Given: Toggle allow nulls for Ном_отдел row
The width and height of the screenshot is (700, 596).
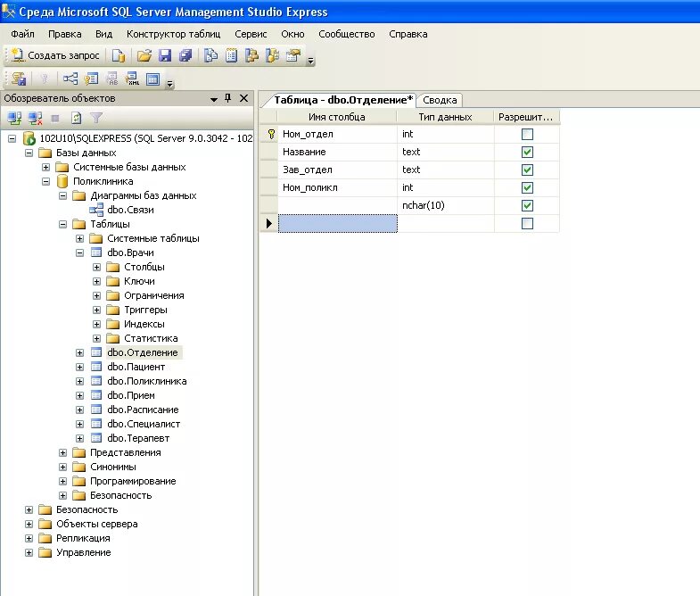Looking at the screenshot, I should (527, 134).
